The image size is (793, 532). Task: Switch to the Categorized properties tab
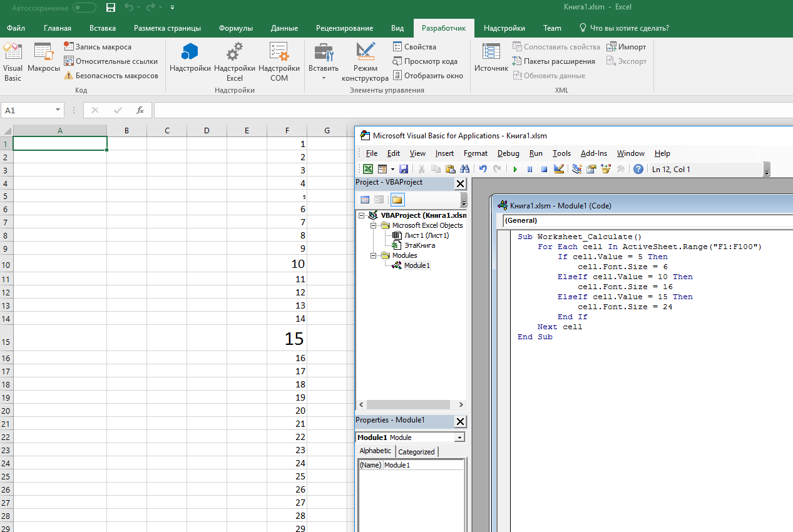pos(416,452)
